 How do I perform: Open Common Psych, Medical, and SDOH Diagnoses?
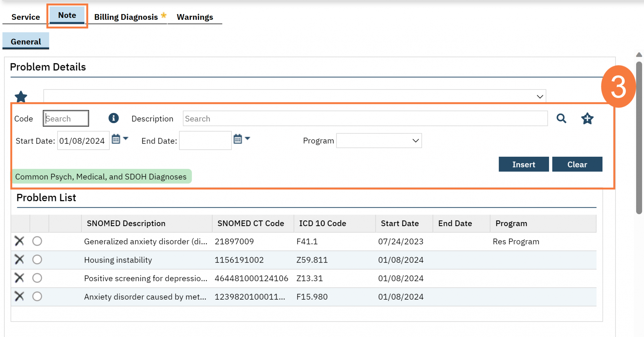pos(101,177)
